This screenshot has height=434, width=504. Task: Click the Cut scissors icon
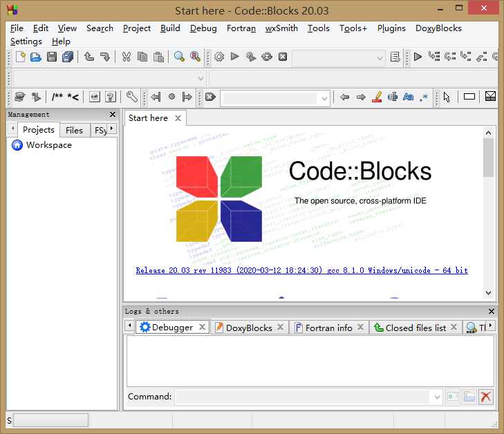click(x=127, y=57)
